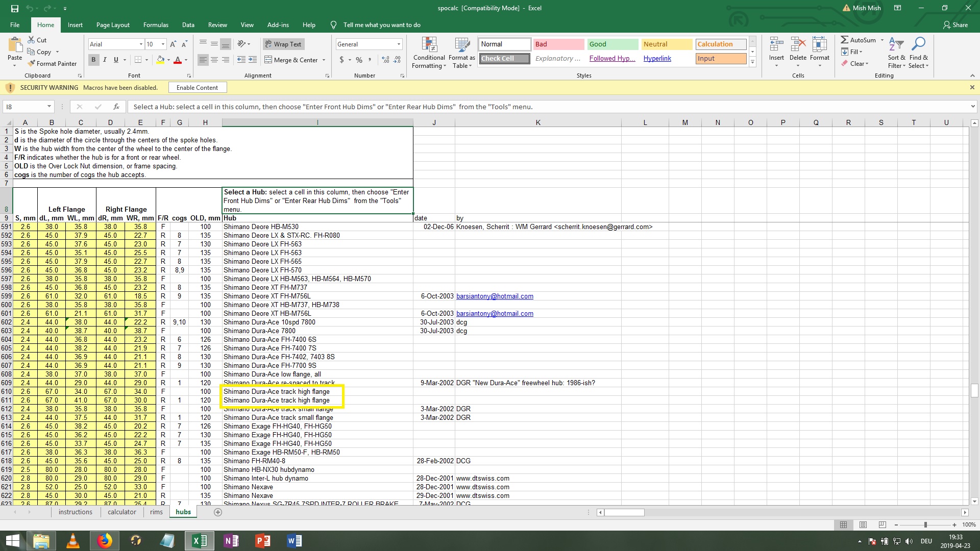The height and width of the screenshot is (551, 980).
Task: Switch to the Insert ribbon tab
Action: tap(75, 24)
